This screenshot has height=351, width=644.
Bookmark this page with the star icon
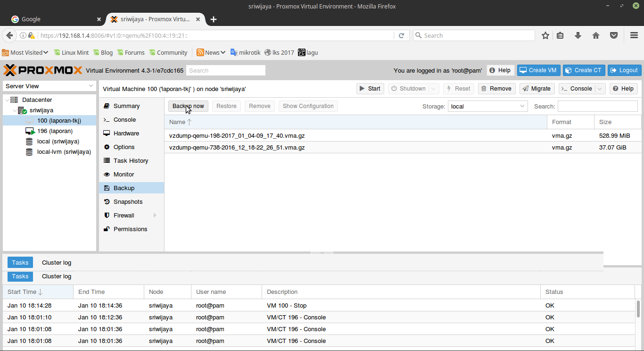545,35
